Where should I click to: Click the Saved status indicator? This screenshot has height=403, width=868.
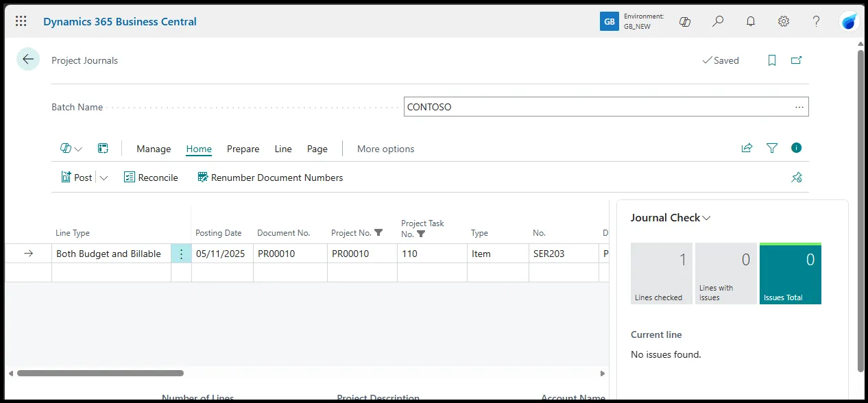pyautogui.click(x=721, y=60)
